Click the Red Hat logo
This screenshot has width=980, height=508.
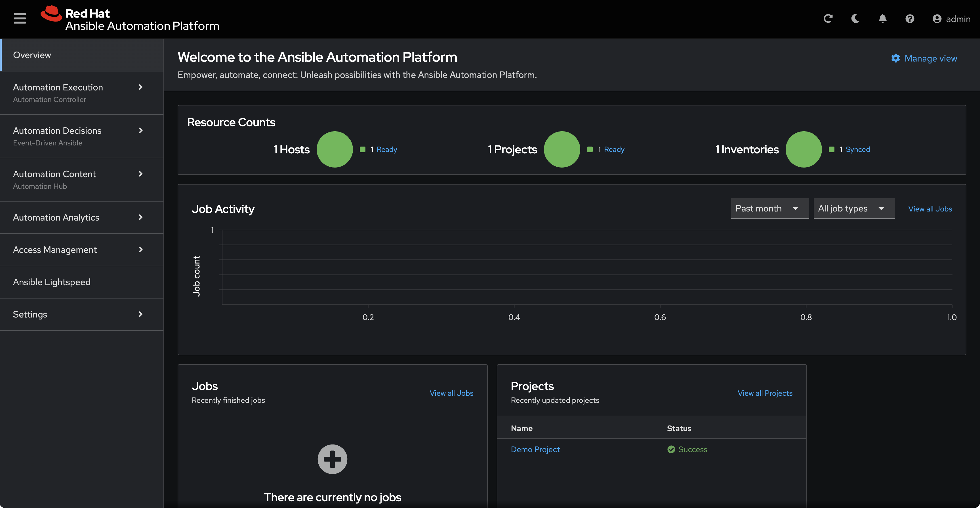[51, 14]
